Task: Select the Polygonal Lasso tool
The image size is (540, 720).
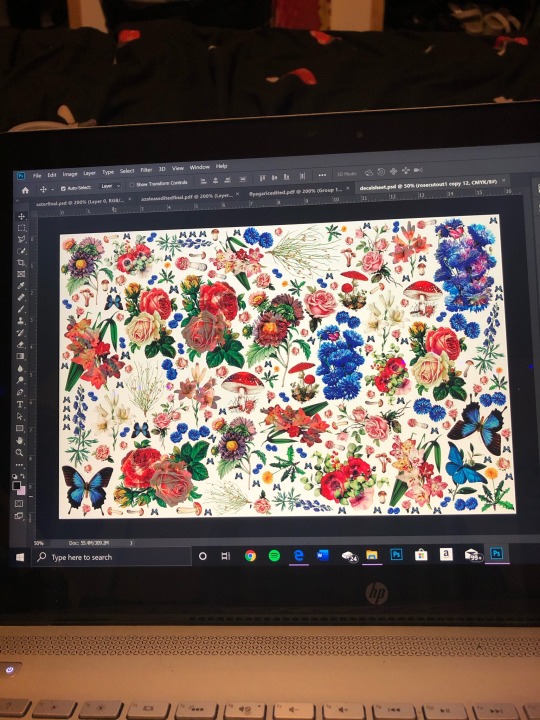Action: tap(21, 239)
